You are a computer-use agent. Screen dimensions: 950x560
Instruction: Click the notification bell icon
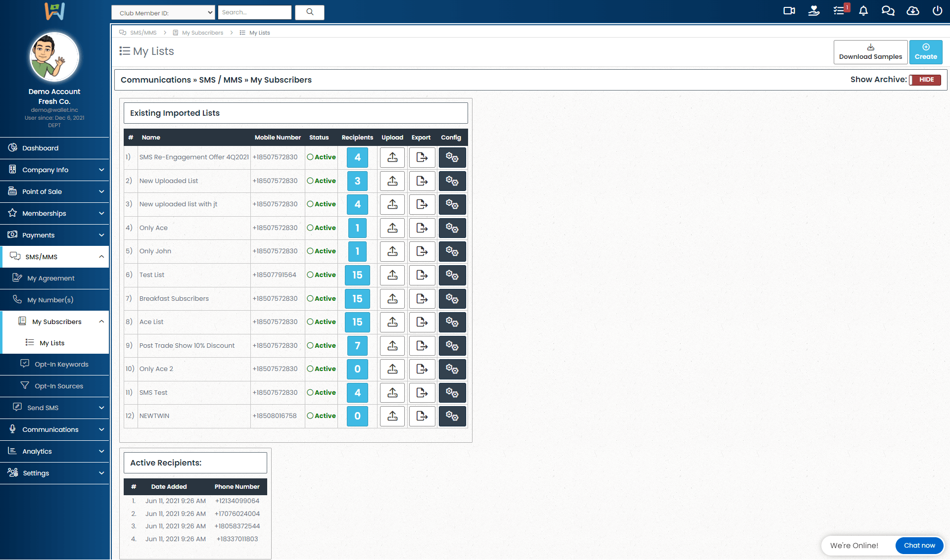[x=863, y=11]
